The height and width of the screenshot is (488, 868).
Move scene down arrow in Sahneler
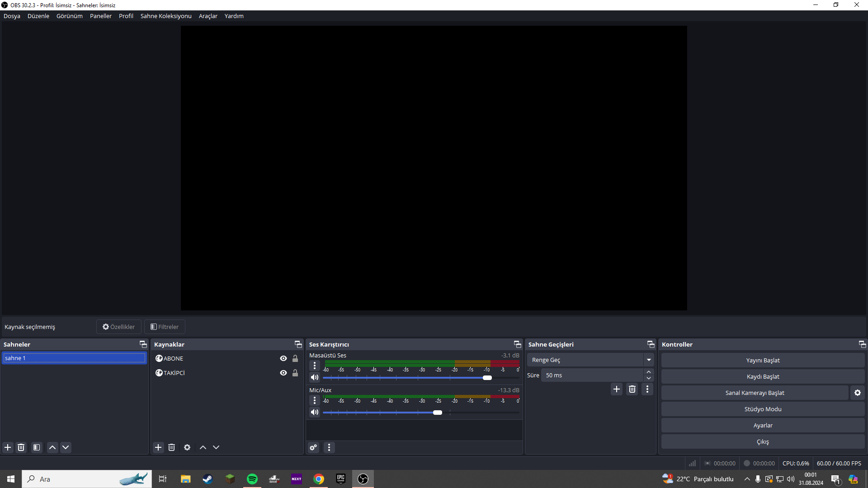click(x=66, y=447)
